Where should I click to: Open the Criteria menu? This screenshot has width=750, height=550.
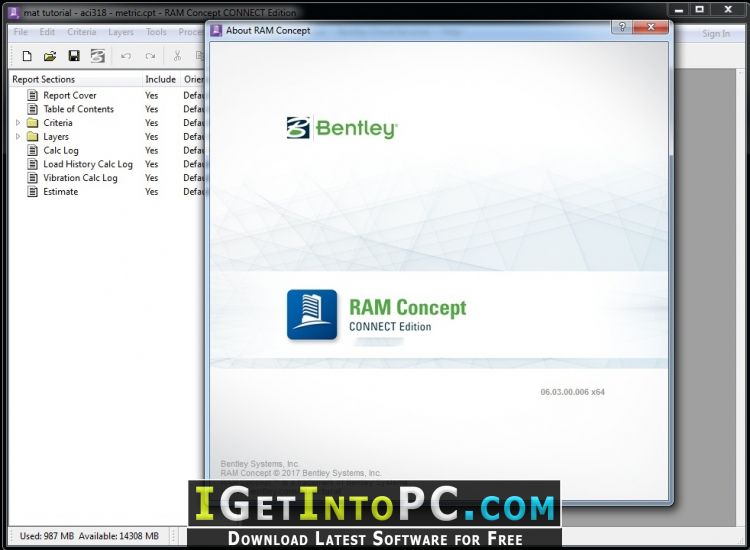[x=81, y=32]
